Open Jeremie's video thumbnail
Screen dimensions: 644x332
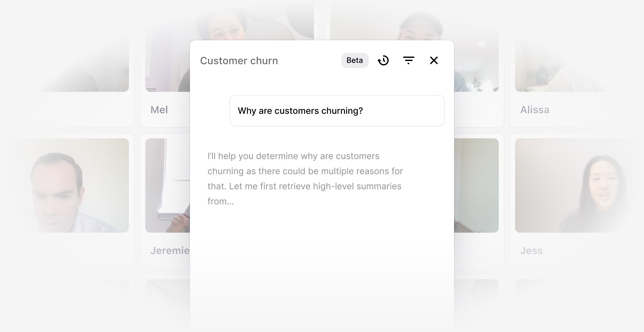pos(168,185)
